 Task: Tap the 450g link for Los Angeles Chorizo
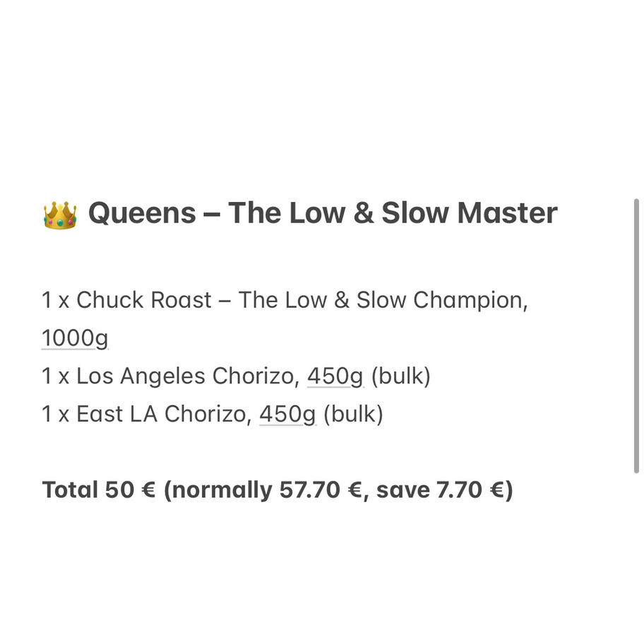pos(335,376)
